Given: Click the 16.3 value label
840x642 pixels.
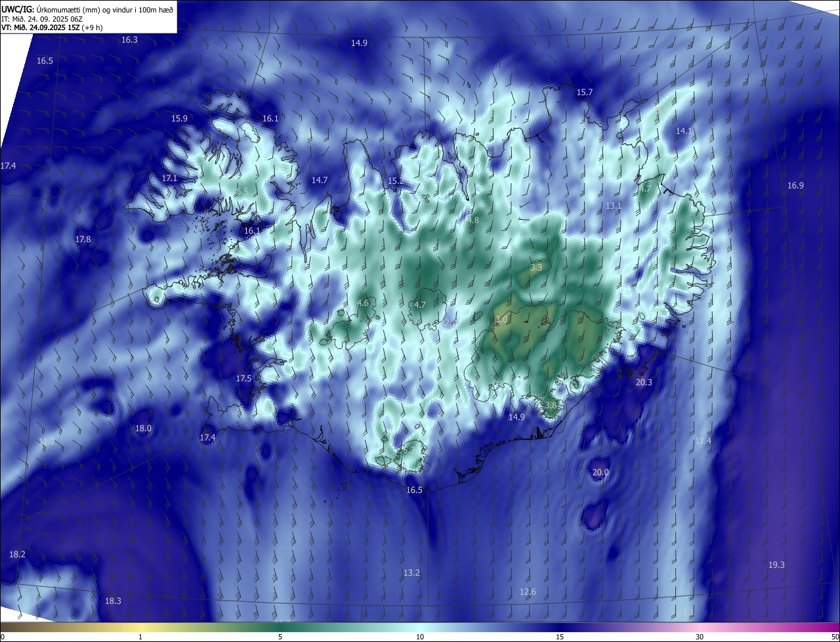Looking at the screenshot, I should [x=129, y=40].
